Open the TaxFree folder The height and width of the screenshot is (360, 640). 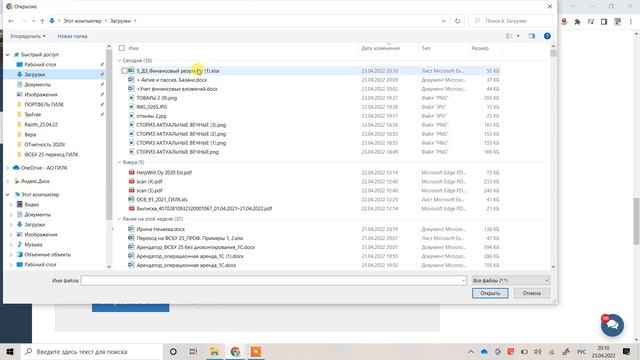tap(33, 115)
